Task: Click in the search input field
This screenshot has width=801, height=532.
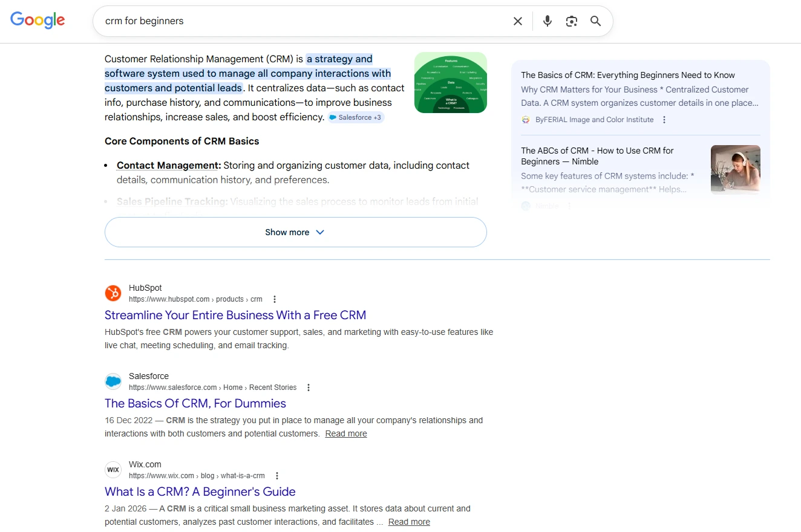Action: click(302, 21)
